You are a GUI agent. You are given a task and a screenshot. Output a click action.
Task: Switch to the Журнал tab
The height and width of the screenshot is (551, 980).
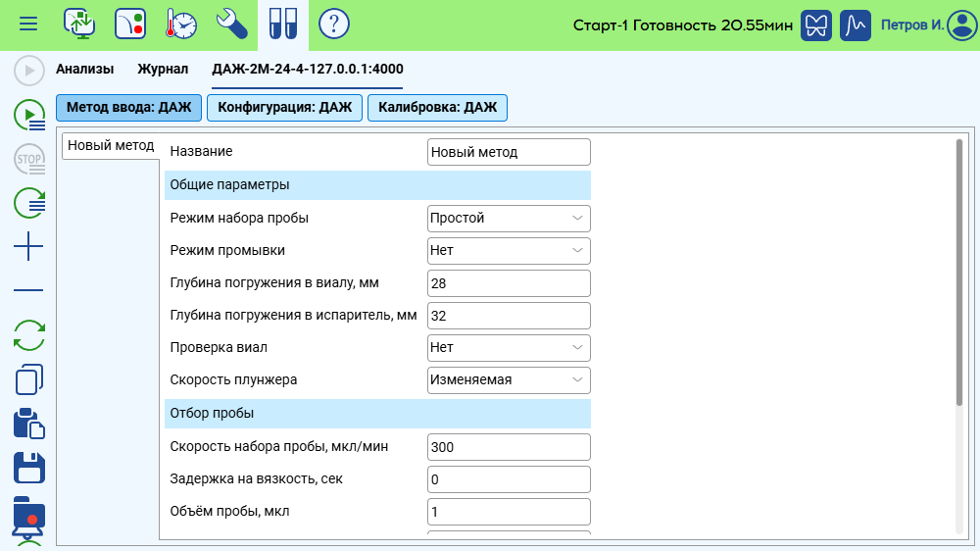[x=163, y=69]
